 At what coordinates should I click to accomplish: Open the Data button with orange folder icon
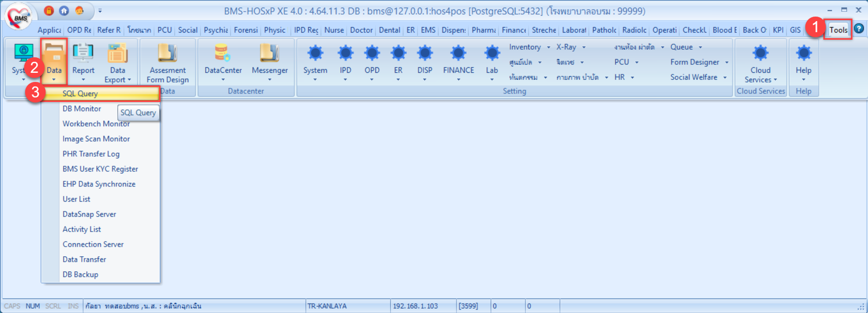pos(54,62)
